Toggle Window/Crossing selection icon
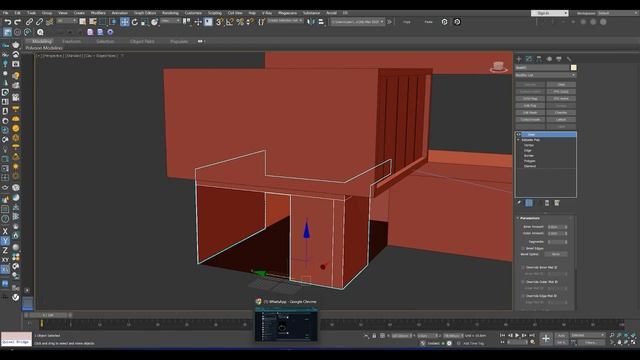640x360 pixels. 113,22
